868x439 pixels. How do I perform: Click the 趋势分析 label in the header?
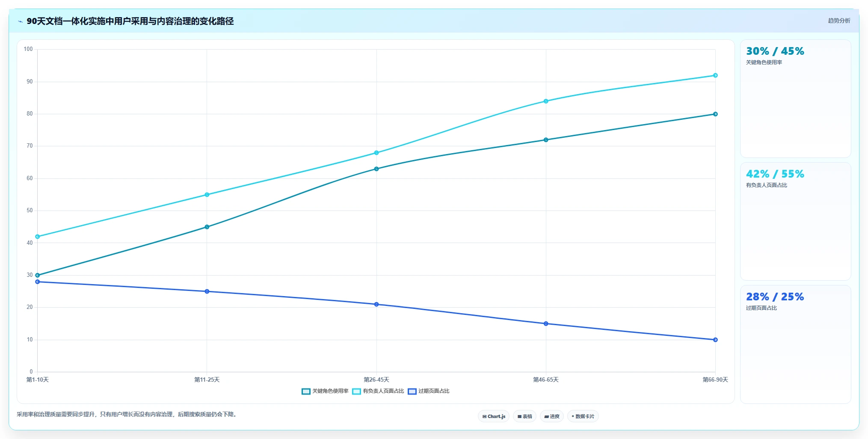(x=839, y=21)
